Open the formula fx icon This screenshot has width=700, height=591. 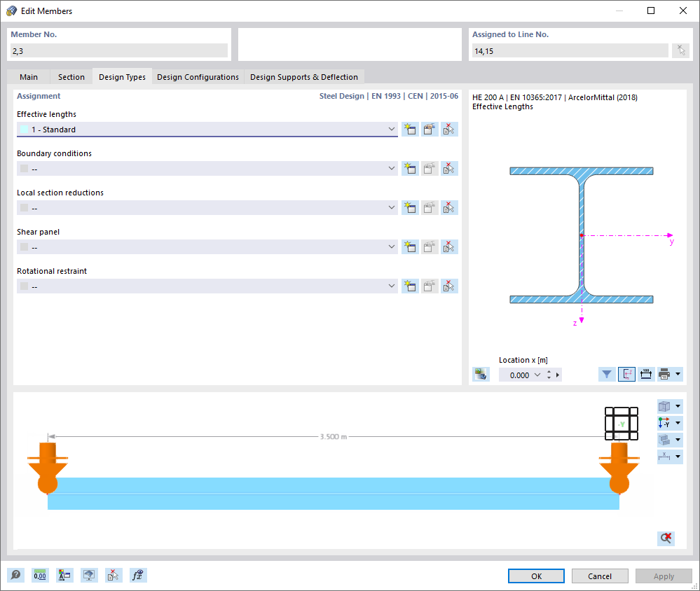(x=138, y=576)
